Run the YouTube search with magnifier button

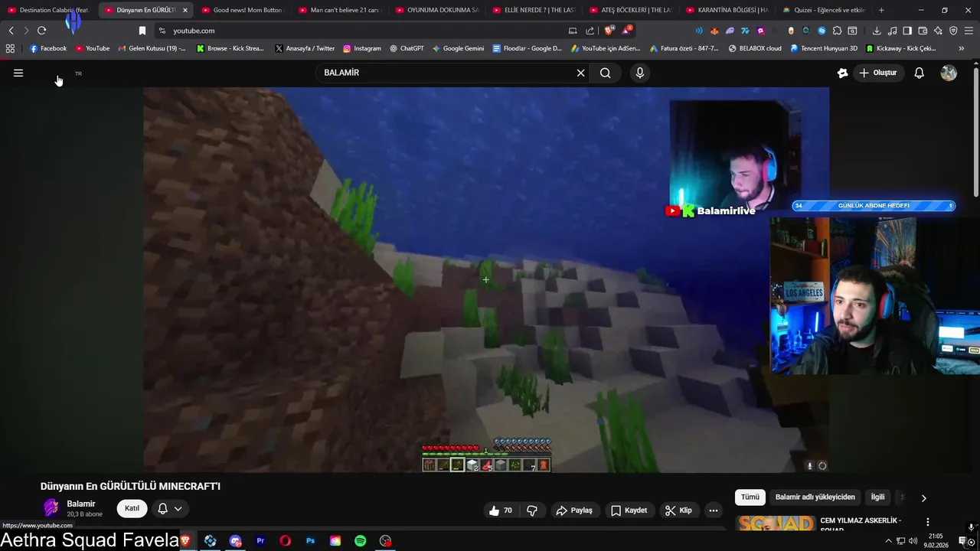point(606,73)
